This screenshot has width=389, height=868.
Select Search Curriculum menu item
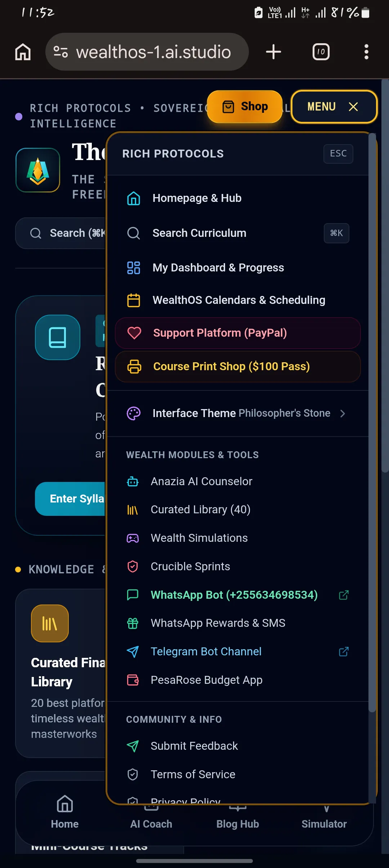tap(238, 233)
